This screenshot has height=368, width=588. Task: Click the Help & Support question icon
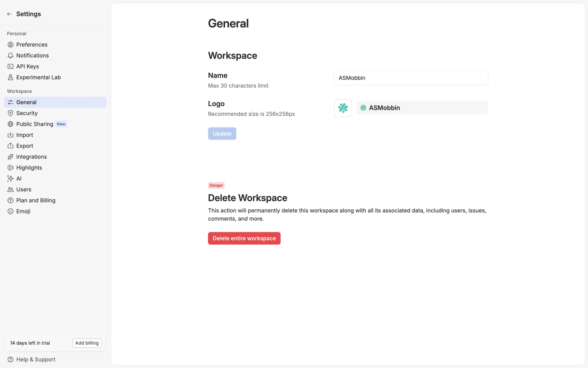coord(10,359)
